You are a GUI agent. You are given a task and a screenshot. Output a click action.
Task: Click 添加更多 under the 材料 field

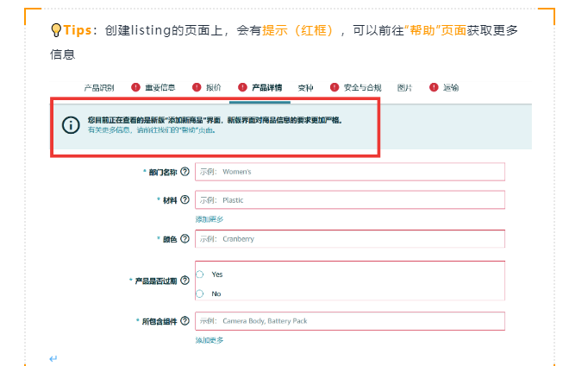(x=209, y=219)
